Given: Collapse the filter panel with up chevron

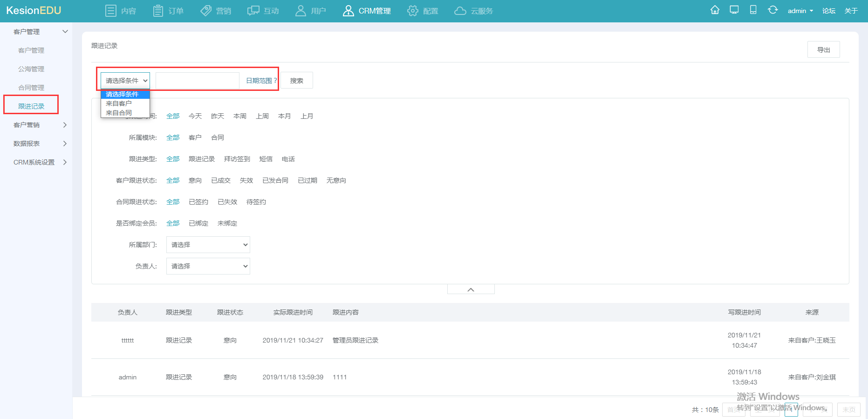Looking at the screenshot, I should 471,289.
